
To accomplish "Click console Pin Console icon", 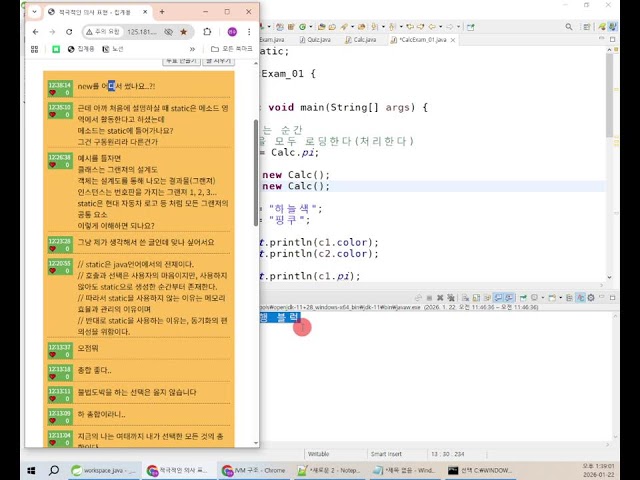I will pyautogui.click(x=523, y=298).
